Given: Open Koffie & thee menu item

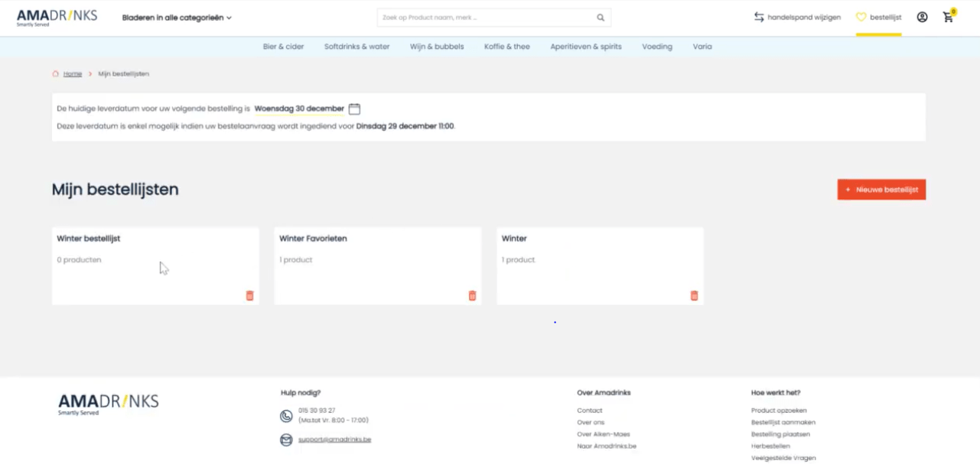Looking at the screenshot, I should 506,47.
